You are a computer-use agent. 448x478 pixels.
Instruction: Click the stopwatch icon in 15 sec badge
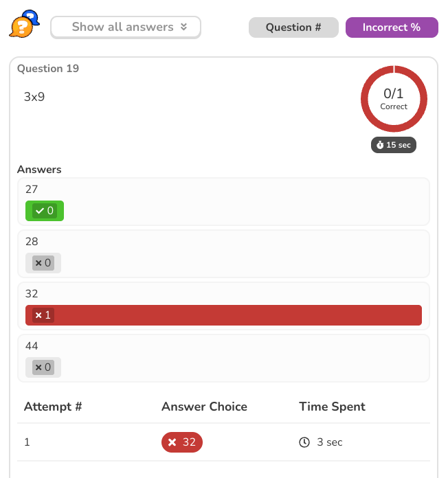click(379, 146)
